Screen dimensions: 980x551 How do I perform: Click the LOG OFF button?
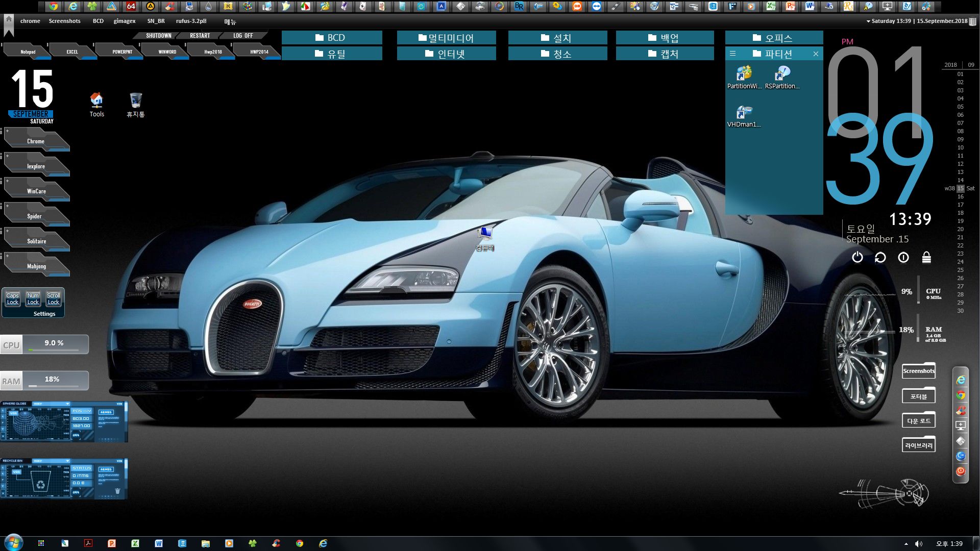pos(243,36)
